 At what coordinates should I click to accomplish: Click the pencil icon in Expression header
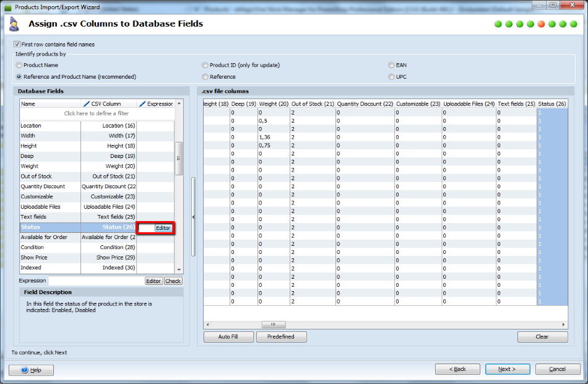click(x=142, y=104)
